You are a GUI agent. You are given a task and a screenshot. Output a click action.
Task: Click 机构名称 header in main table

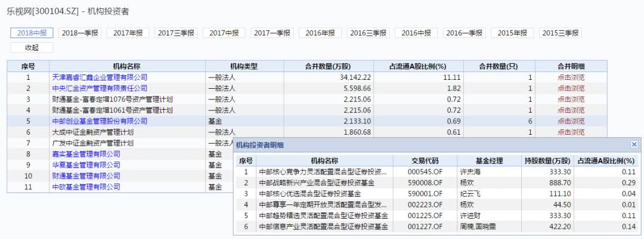[128, 66]
